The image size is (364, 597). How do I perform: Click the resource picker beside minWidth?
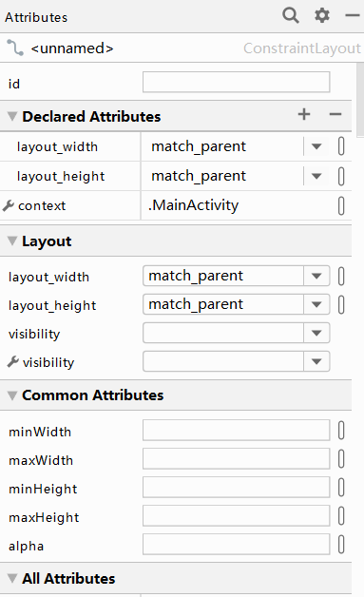[x=341, y=431]
